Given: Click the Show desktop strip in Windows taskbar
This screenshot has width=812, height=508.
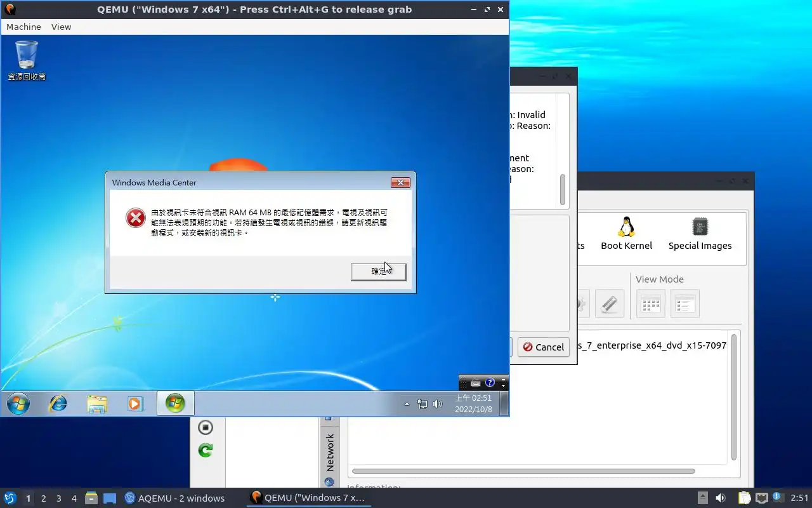Looking at the screenshot, I should 504,404.
